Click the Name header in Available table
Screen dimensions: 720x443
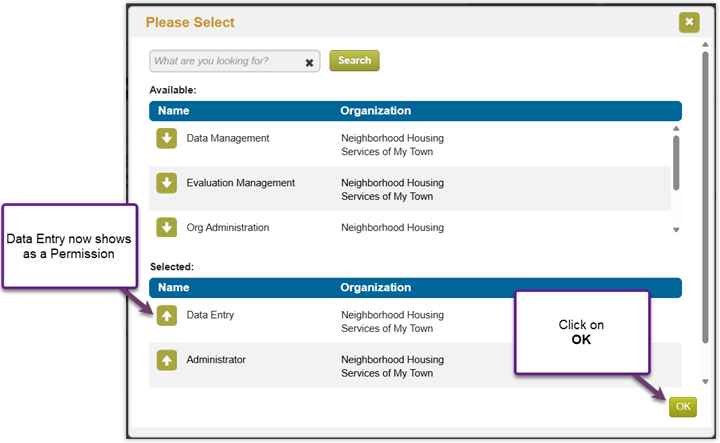coord(174,111)
